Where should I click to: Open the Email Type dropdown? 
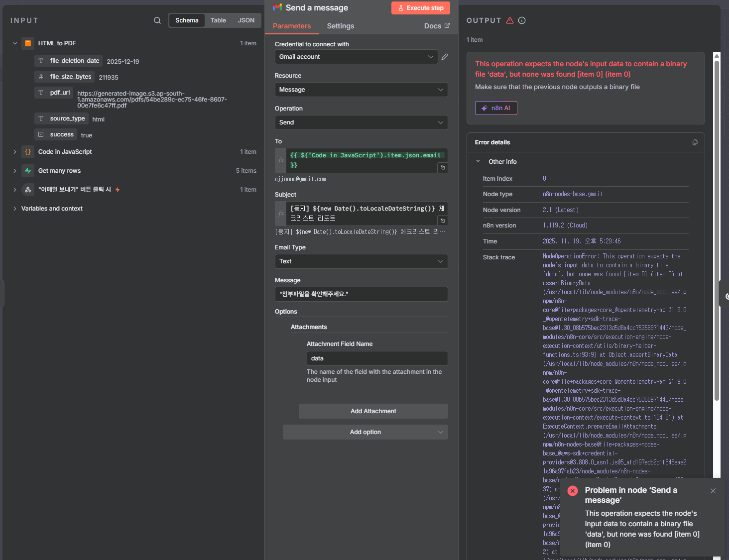pos(361,261)
